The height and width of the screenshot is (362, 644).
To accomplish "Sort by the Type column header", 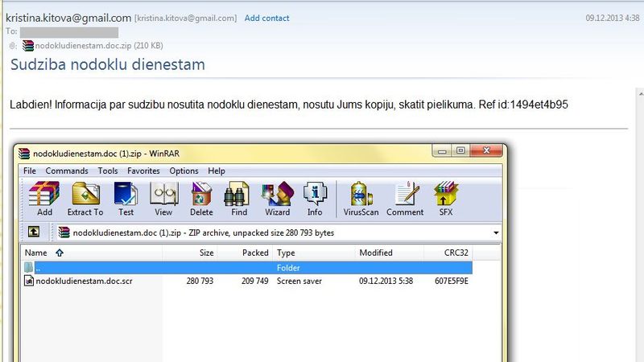I will point(314,253).
